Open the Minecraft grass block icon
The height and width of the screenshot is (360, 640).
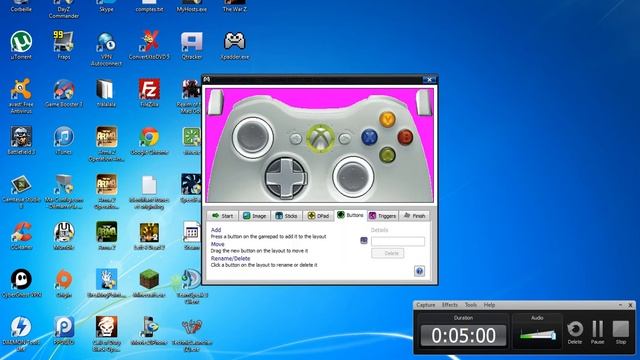(x=149, y=283)
